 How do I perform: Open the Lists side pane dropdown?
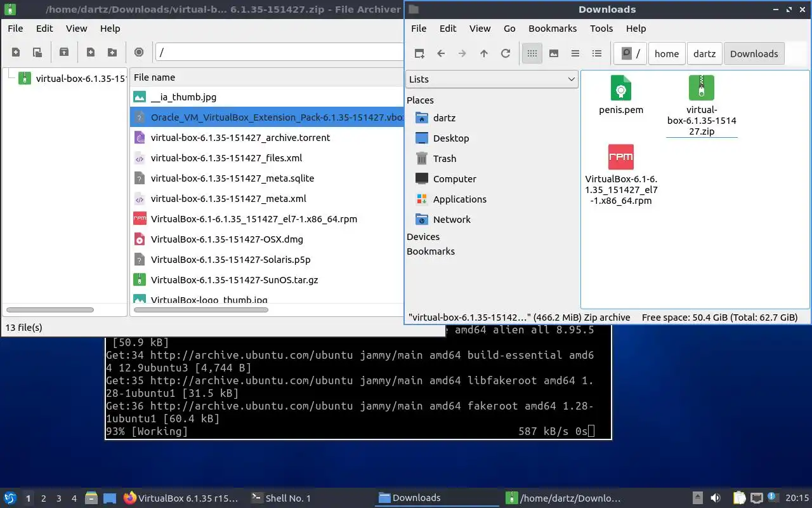492,79
